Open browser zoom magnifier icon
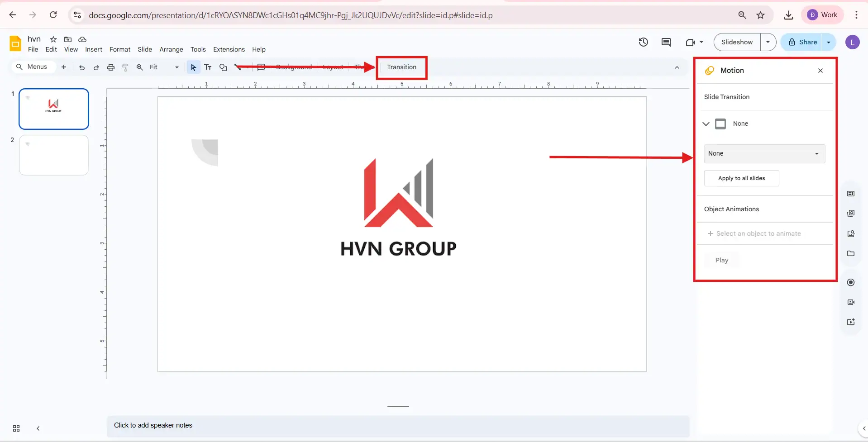This screenshot has height=442, width=868. coord(742,15)
